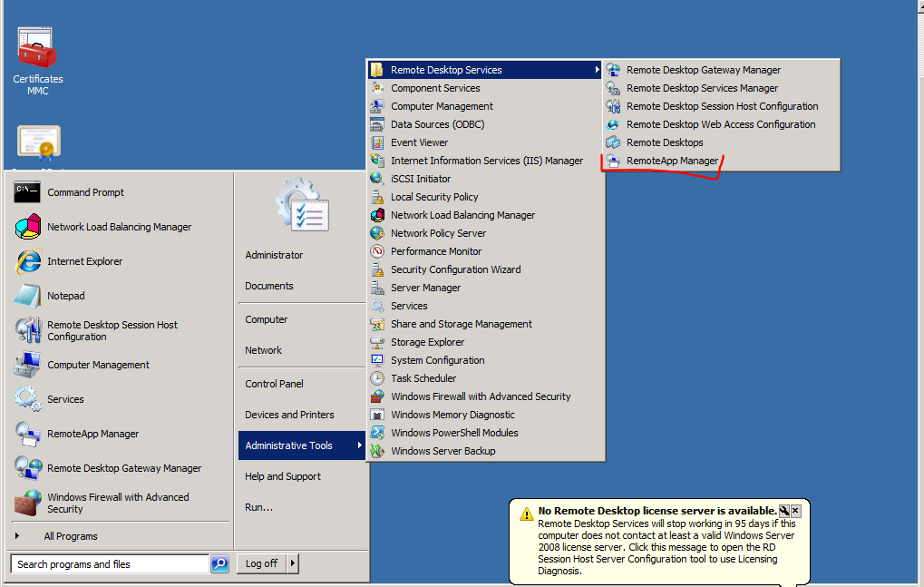
Task: Click the Administrator user picture
Action: click(302, 204)
